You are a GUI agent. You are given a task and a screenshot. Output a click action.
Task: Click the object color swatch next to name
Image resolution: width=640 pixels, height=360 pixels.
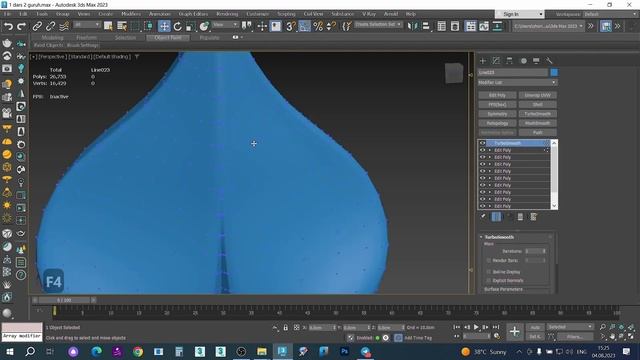[554, 72]
